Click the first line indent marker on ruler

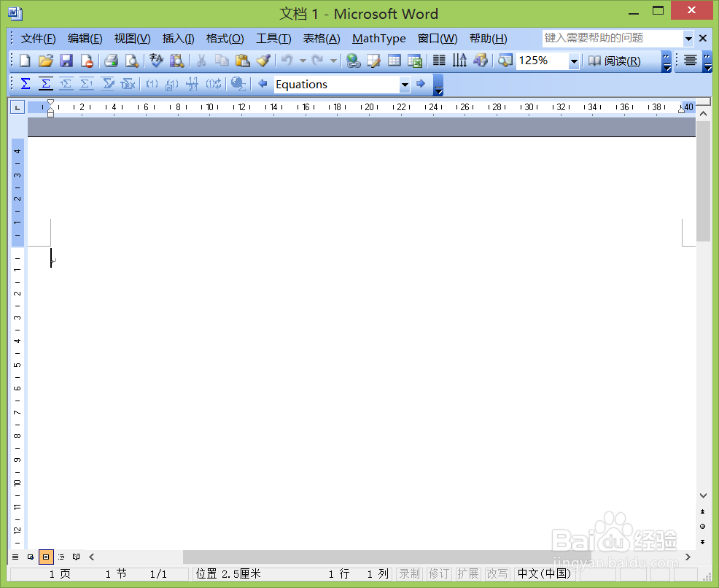coord(51,103)
